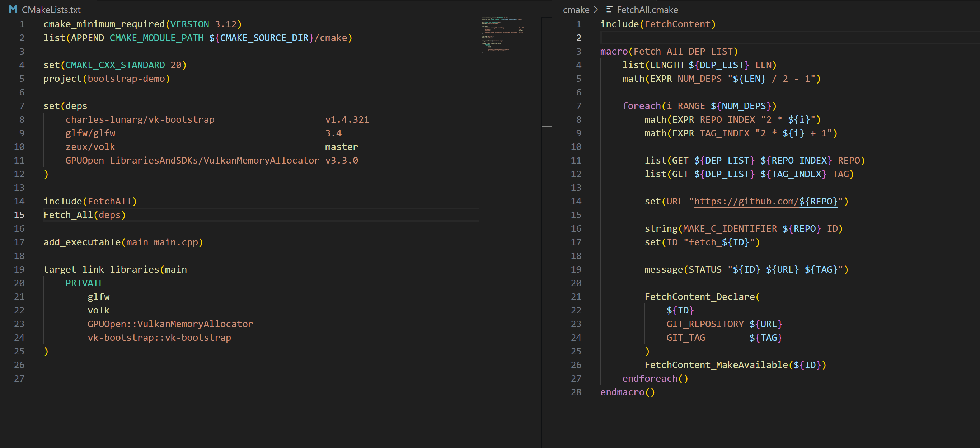Screen dimensions: 980x448
Task: Click GPUOpen::VulkanMemoryAllocator target
Action: tap(170, 324)
